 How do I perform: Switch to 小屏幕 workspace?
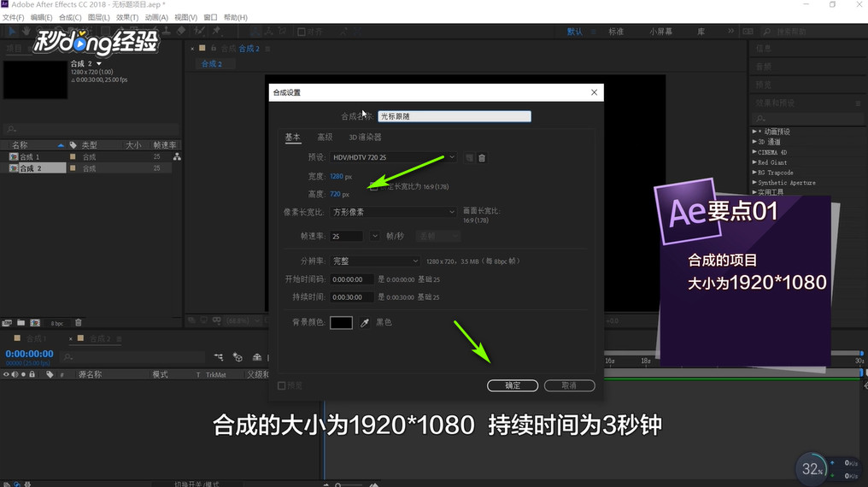point(661,32)
